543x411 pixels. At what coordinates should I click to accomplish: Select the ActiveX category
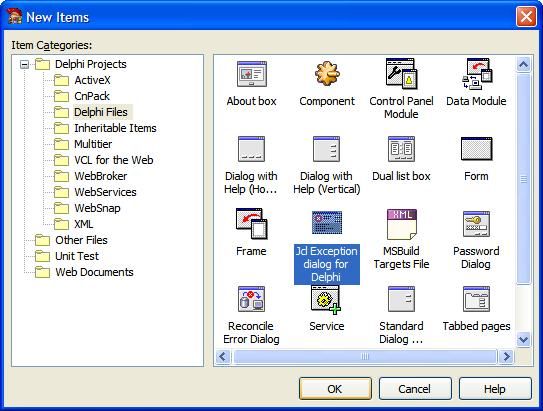click(x=92, y=80)
